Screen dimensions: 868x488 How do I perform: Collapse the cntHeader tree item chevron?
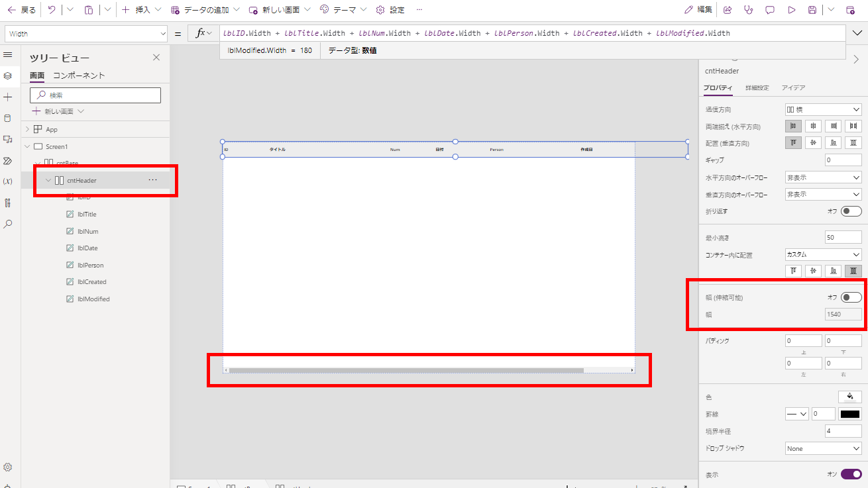click(47, 179)
